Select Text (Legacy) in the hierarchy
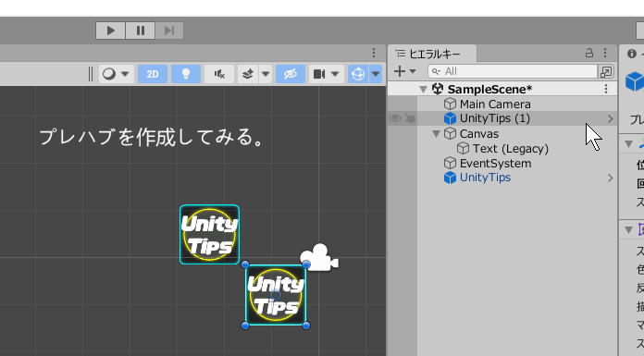Viewport: 644px width, 356px height. tap(511, 149)
